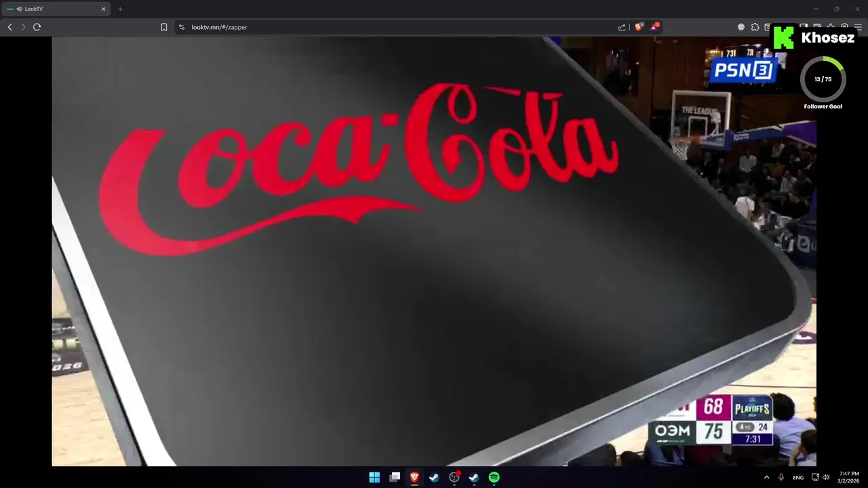The height and width of the screenshot is (488, 868).
Task: Click the browser forward arrow
Action: coord(23,27)
